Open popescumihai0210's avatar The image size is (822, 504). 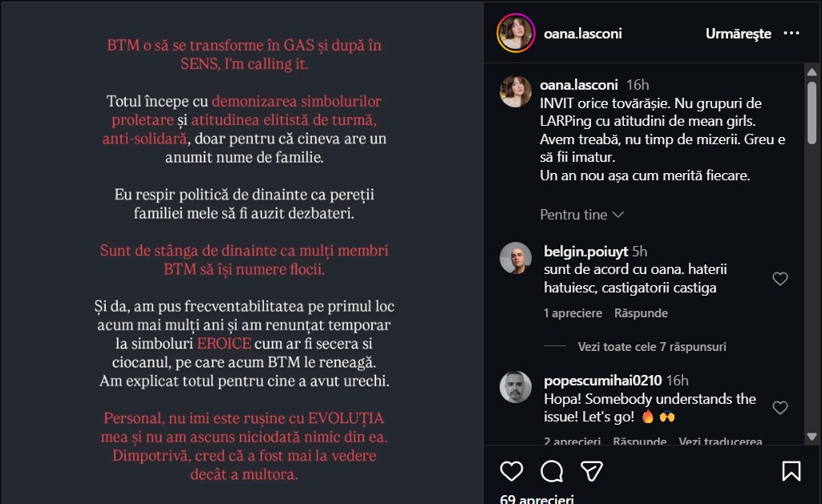(516, 388)
